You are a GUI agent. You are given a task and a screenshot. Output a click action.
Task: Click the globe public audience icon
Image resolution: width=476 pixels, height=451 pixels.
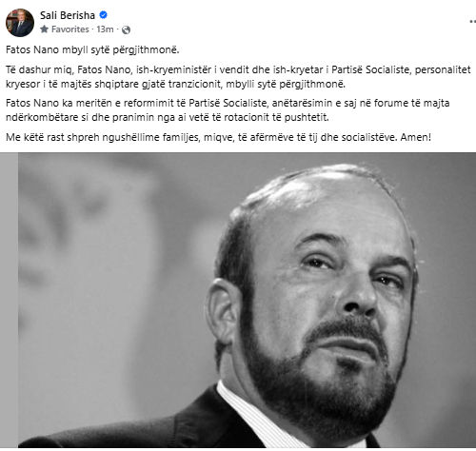point(126,29)
